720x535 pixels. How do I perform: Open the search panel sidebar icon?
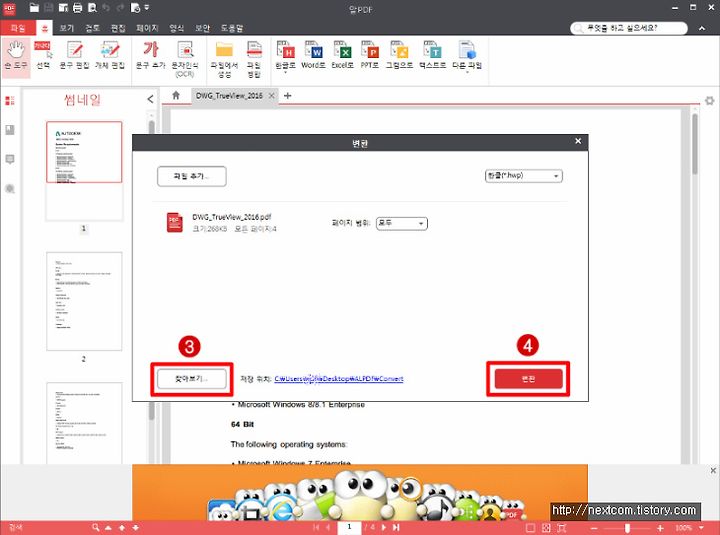coord(10,189)
